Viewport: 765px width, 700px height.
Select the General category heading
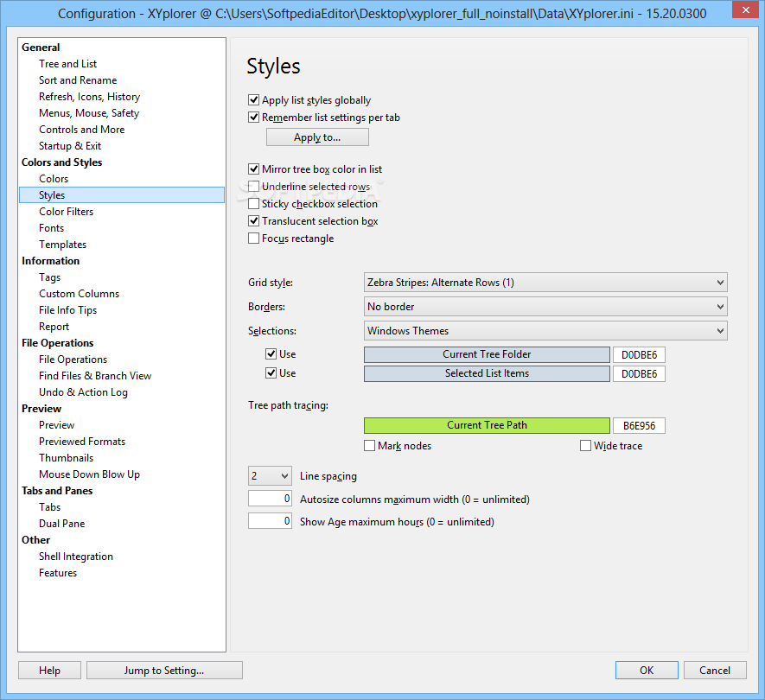coord(41,48)
